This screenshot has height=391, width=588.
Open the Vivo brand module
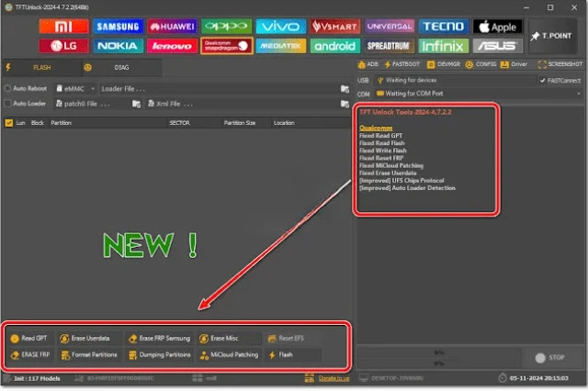pyautogui.click(x=281, y=27)
